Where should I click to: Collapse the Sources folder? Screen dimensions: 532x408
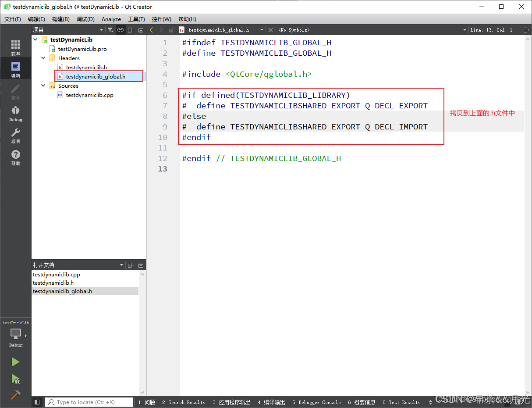(x=43, y=86)
